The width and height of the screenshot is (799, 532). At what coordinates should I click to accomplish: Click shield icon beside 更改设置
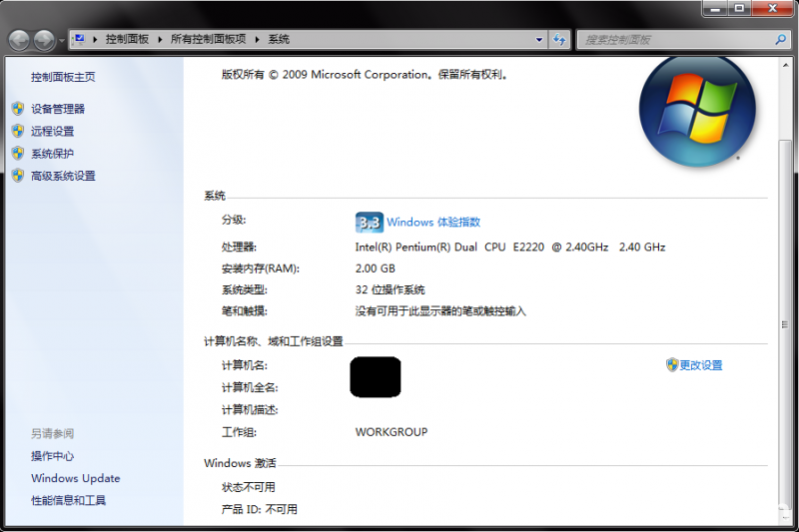(x=672, y=364)
